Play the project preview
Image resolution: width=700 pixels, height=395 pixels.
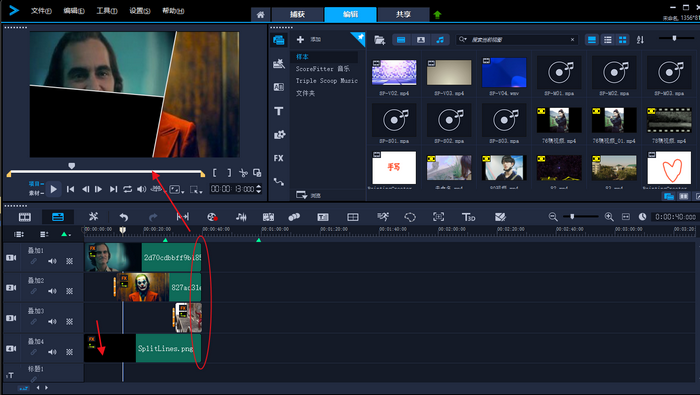coord(53,189)
